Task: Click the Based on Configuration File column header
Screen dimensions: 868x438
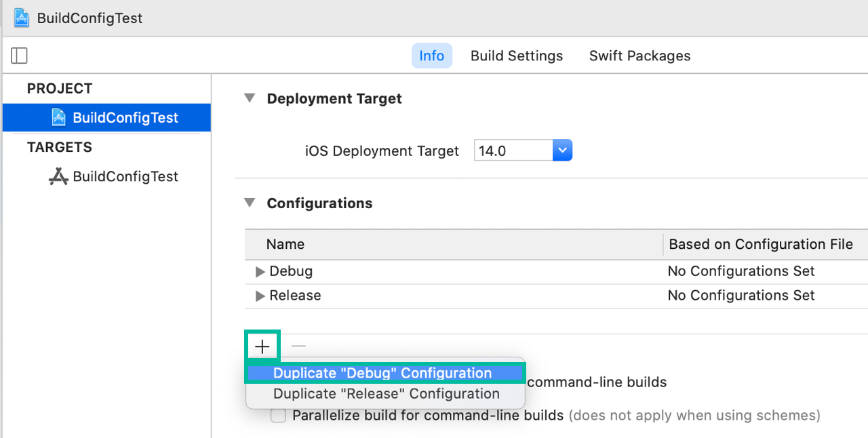Action: 760,244
